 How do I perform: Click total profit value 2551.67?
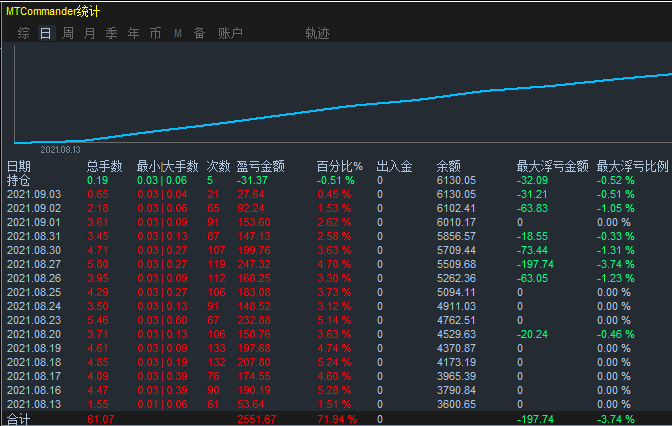tap(257, 419)
